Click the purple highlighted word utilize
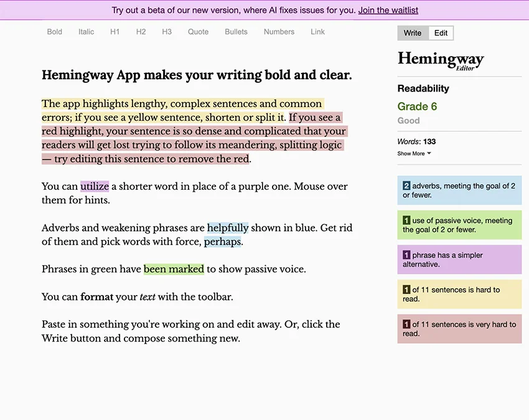Viewport: 529px width, 420px height. pyautogui.click(x=95, y=186)
